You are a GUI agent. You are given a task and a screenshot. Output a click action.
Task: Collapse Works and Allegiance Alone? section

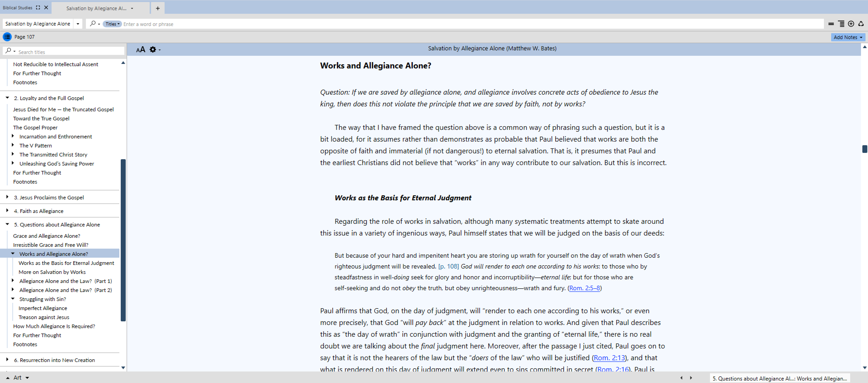pyautogui.click(x=13, y=253)
